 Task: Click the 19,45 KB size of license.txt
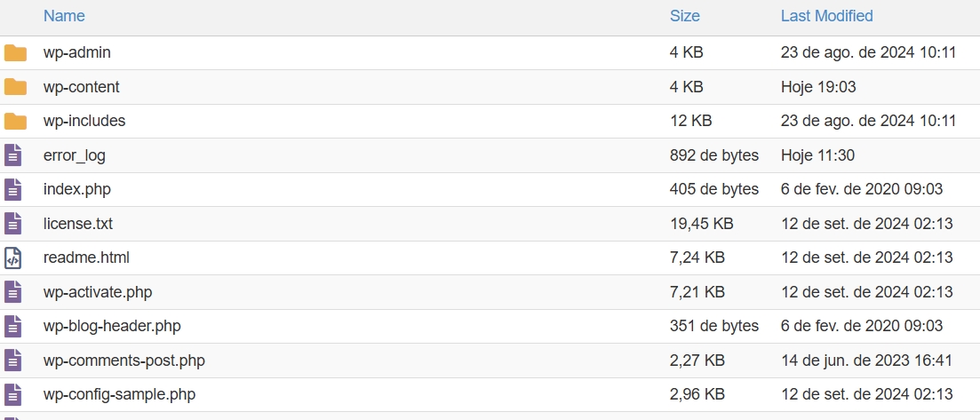(x=701, y=224)
